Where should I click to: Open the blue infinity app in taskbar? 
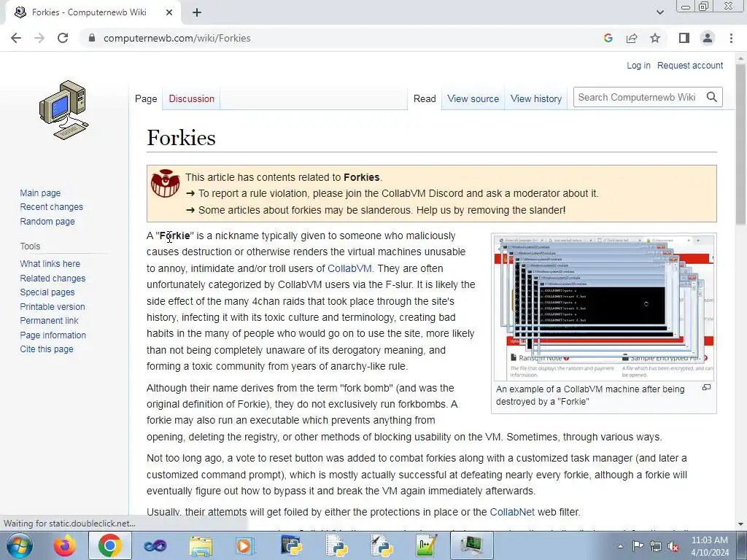[155, 545]
